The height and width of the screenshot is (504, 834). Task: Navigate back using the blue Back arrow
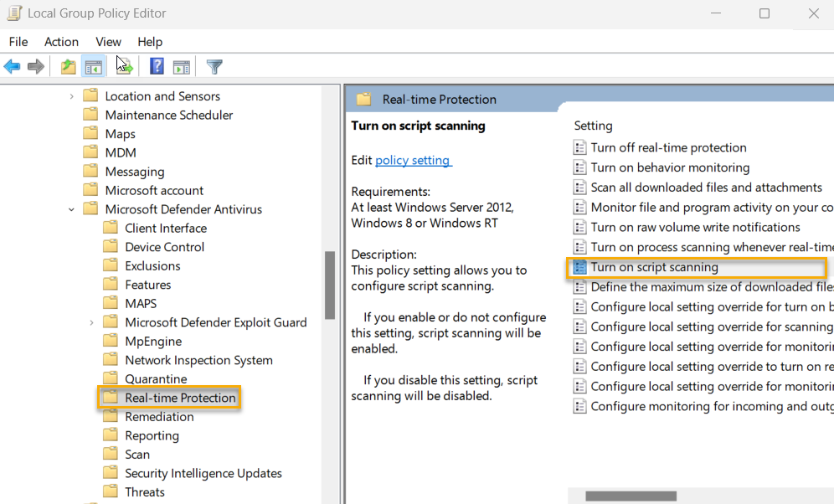12,66
